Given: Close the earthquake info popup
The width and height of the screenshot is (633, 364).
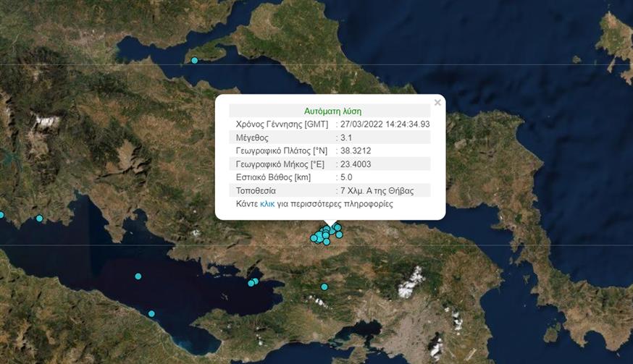Looking at the screenshot, I should (x=437, y=103).
